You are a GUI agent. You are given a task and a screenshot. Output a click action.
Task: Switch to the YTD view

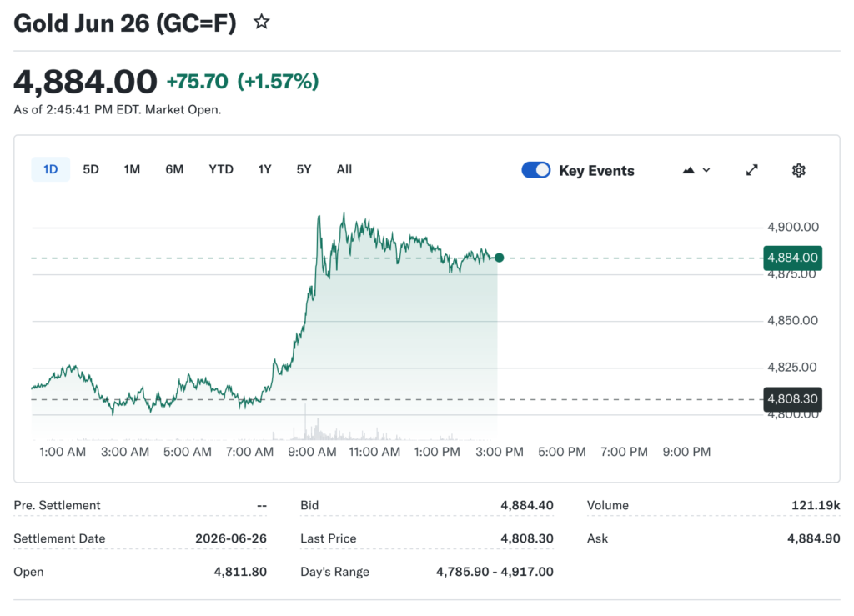pyautogui.click(x=221, y=169)
